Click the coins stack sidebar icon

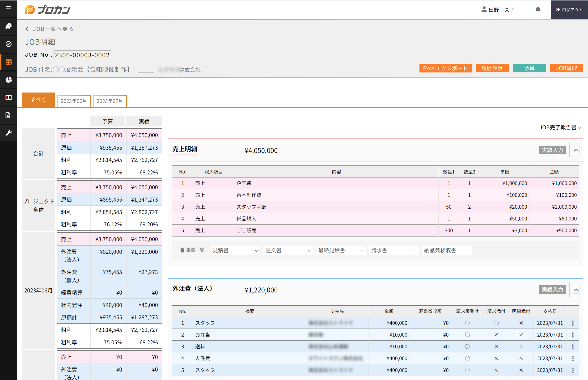(8, 26)
